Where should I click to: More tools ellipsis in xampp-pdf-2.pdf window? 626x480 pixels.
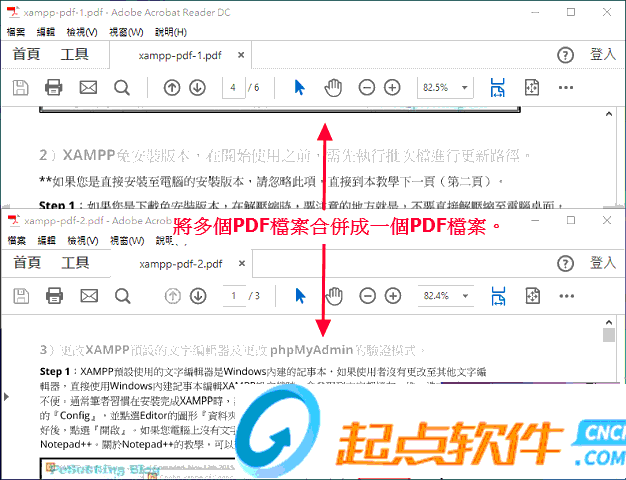pyautogui.click(x=567, y=296)
